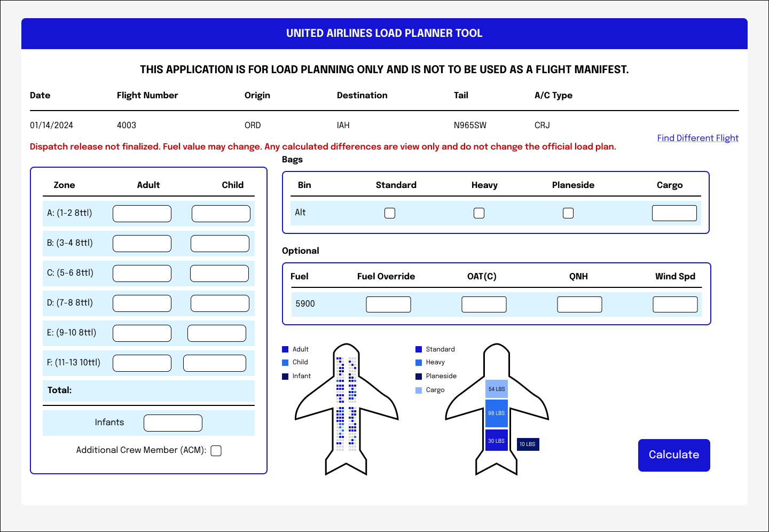Click the Standard bag legend swatch

point(419,349)
